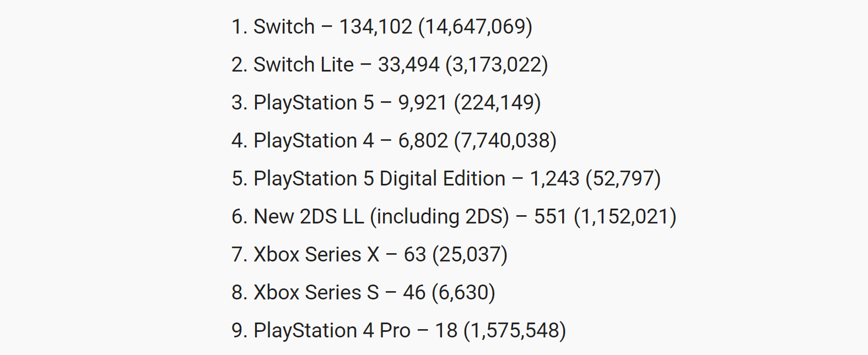This screenshot has width=868, height=355.
Task: Click the 224,149 total in parentheses
Action: [497, 102]
